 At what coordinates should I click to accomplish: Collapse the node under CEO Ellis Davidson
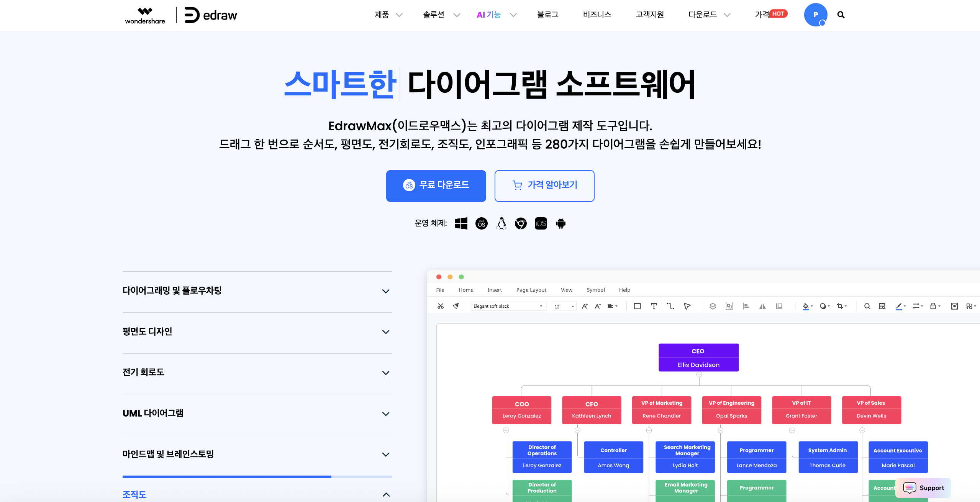click(699, 374)
